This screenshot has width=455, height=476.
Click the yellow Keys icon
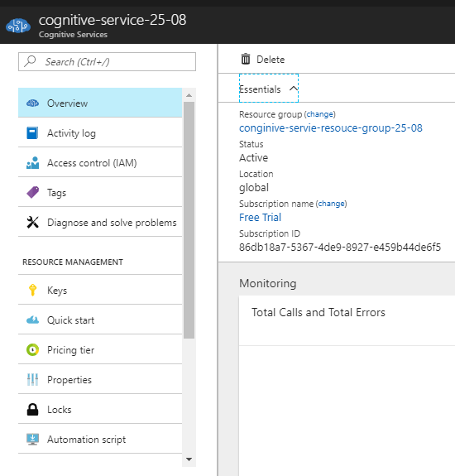32,290
